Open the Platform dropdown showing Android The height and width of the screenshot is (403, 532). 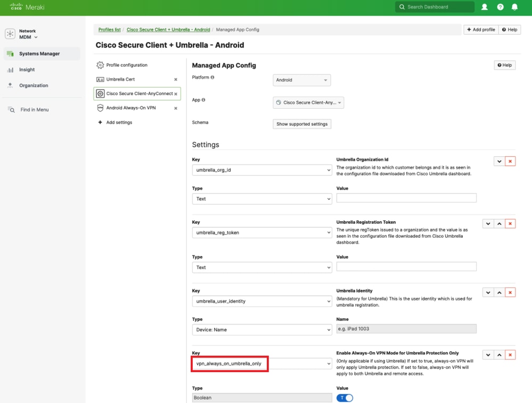pos(301,80)
